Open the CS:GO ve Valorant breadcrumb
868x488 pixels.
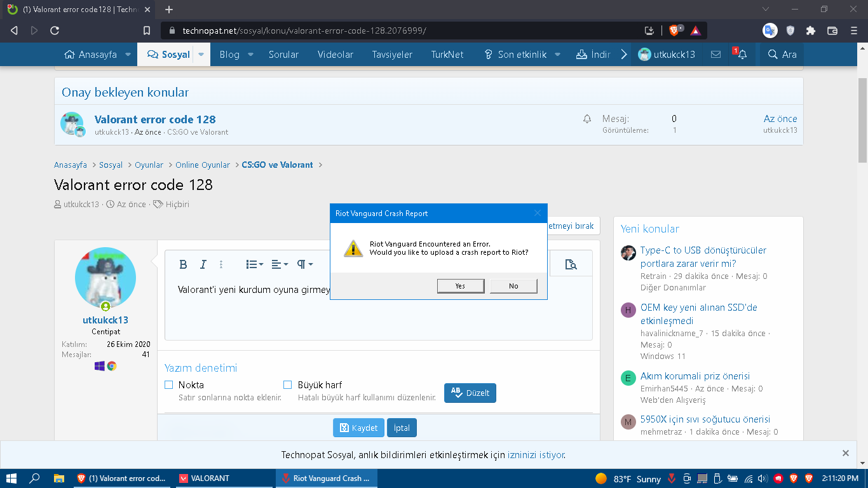tap(278, 165)
